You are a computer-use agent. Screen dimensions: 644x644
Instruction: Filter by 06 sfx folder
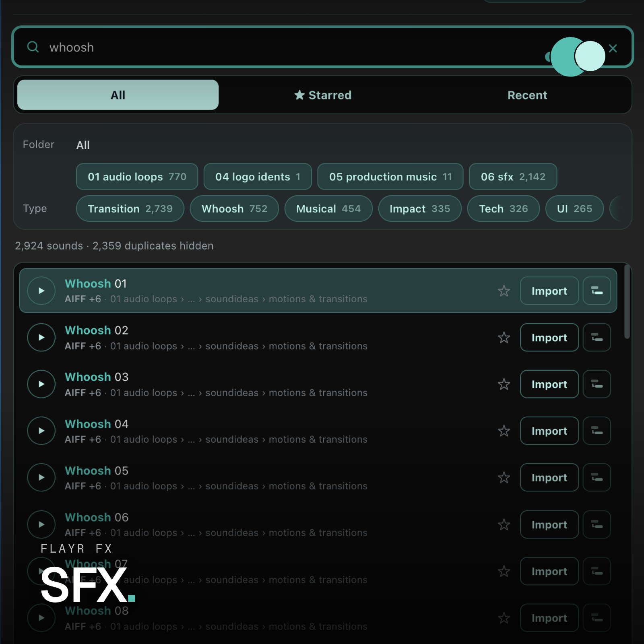point(513,176)
